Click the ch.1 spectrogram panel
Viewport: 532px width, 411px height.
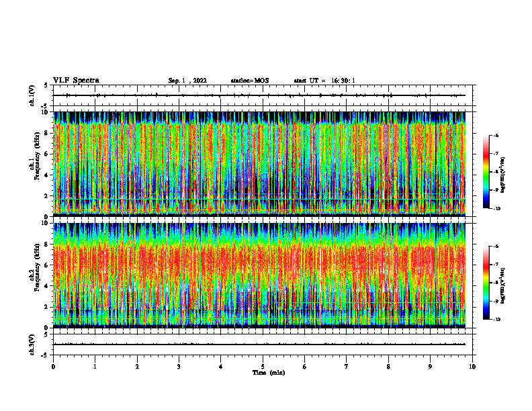coord(259,164)
